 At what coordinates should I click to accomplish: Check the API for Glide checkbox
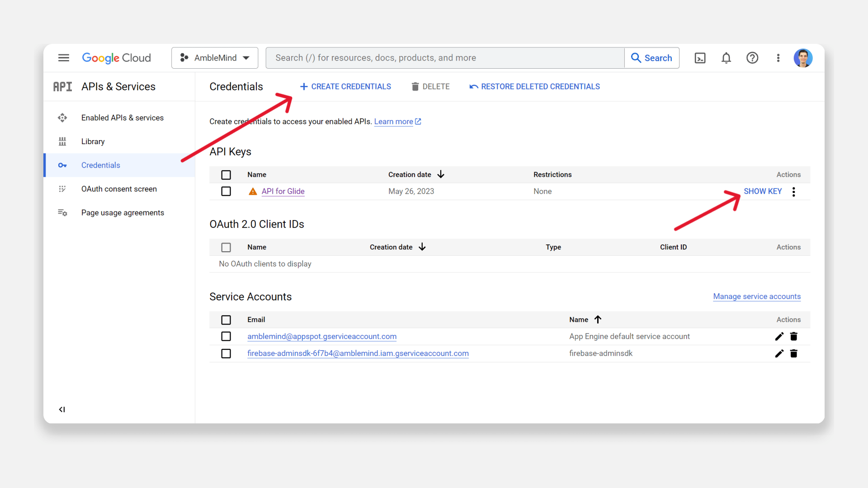(226, 191)
